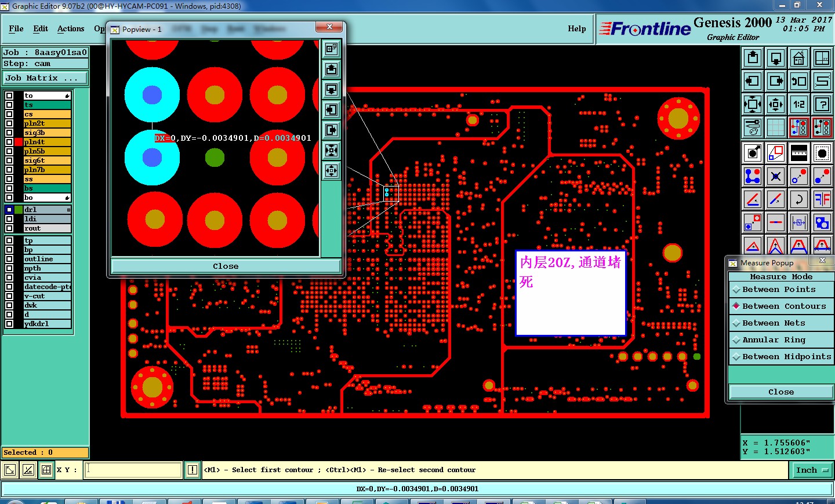The image size is (835, 504).
Task: Select Between Nets measure mode
Action: (781, 323)
